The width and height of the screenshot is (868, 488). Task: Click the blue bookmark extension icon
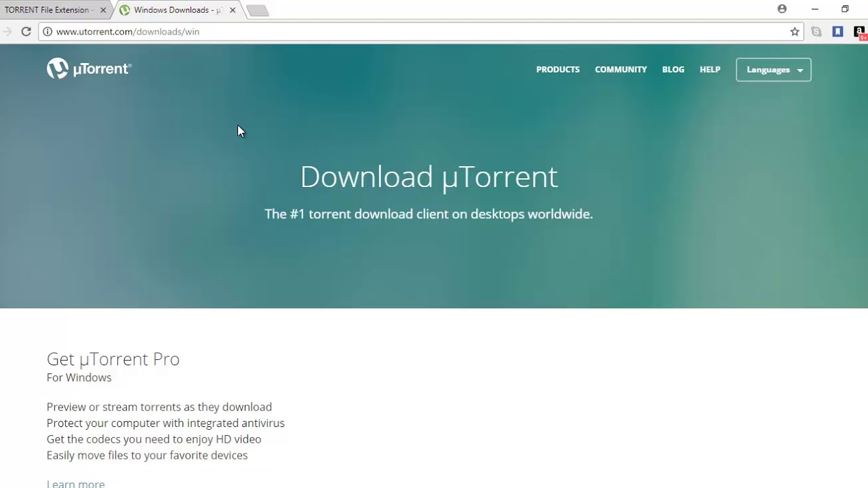pyautogui.click(x=838, y=31)
